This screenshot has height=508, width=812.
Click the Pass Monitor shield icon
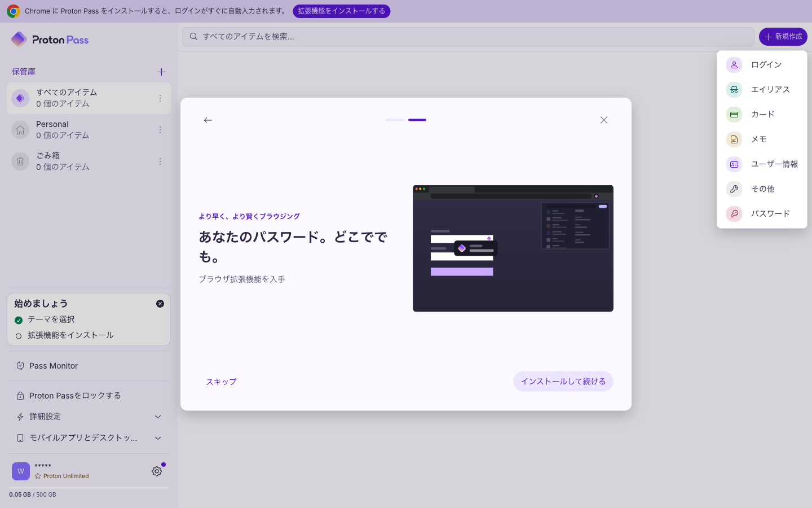20,366
